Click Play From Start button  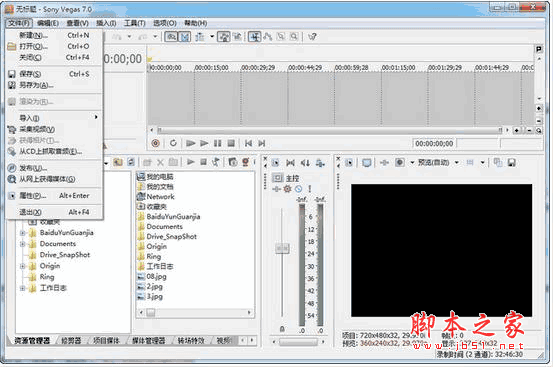190,143
